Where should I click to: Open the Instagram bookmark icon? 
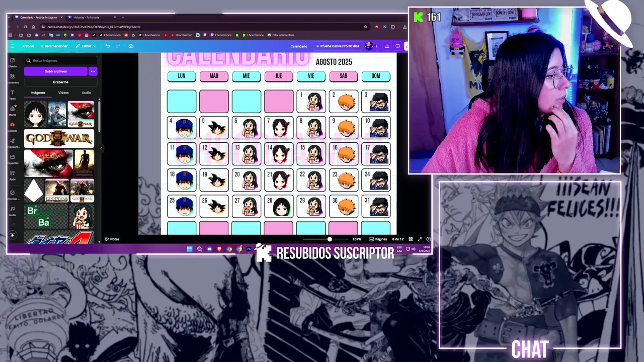87,35
